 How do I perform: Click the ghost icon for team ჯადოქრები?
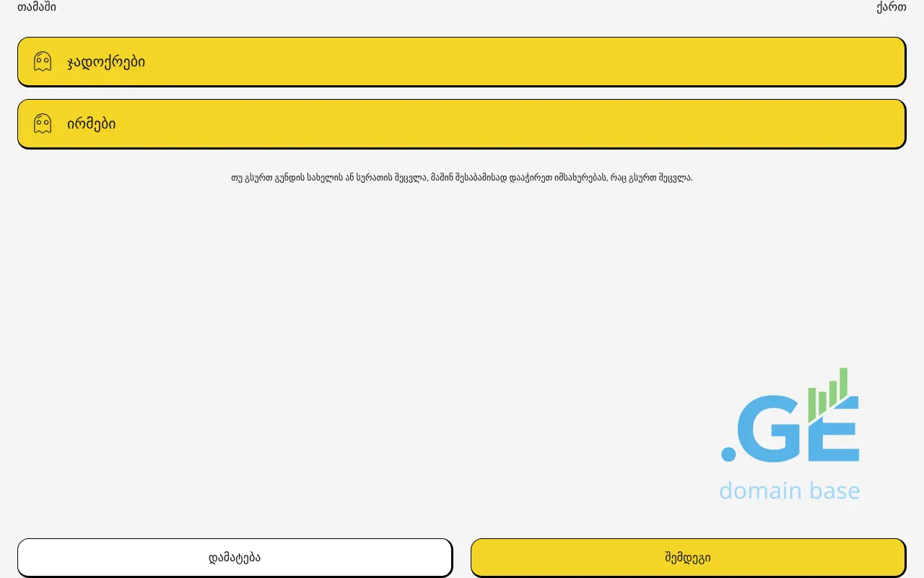[43, 61]
